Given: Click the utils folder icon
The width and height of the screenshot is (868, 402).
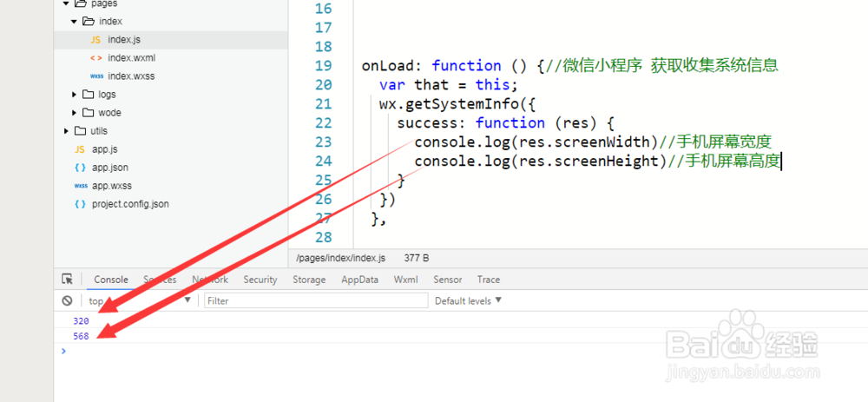Looking at the screenshot, I should pos(80,131).
